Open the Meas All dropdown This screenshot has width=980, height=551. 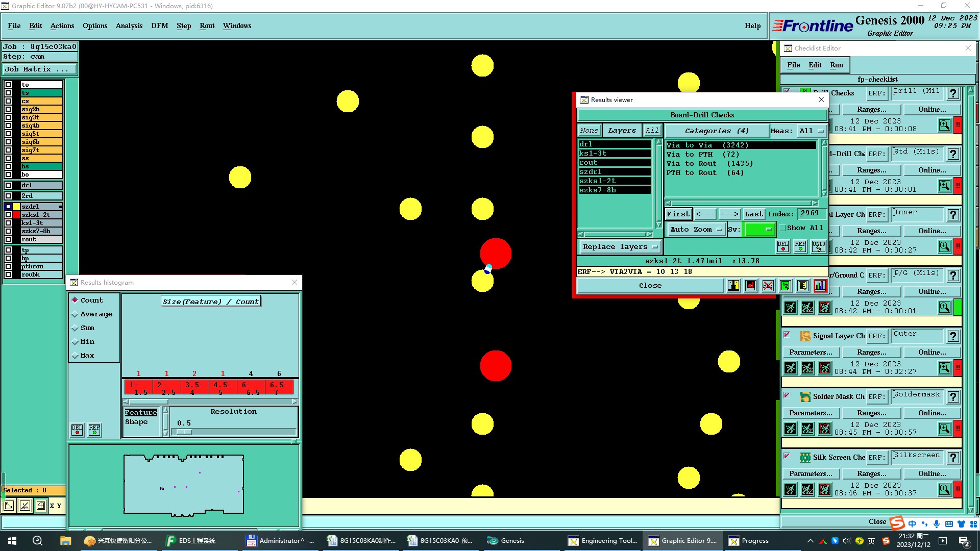pyautogui.click(x=812, y=131)
